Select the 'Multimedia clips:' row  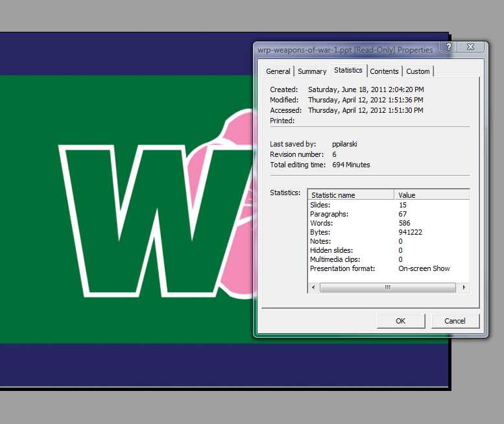389,259
